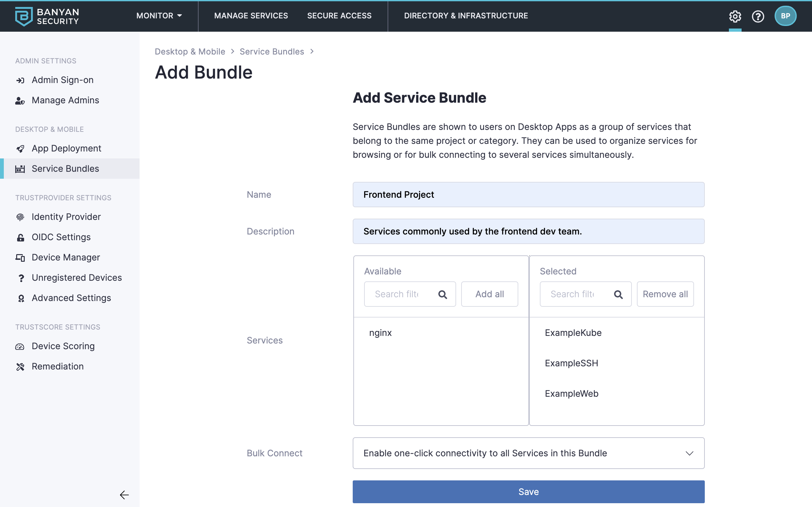Open the Bulk Connect dropdown

(x=528, y=453)
